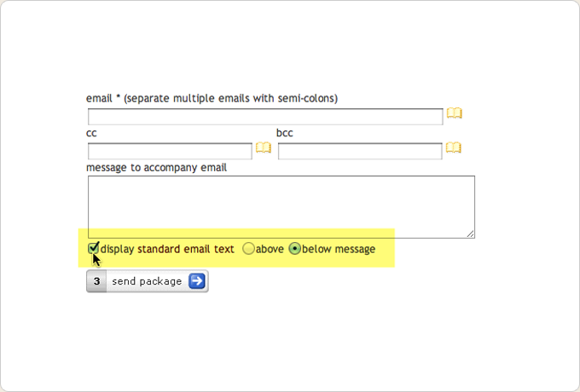Click the blue arrow on send package
The image size is (580, 392).
click(197, 281)
